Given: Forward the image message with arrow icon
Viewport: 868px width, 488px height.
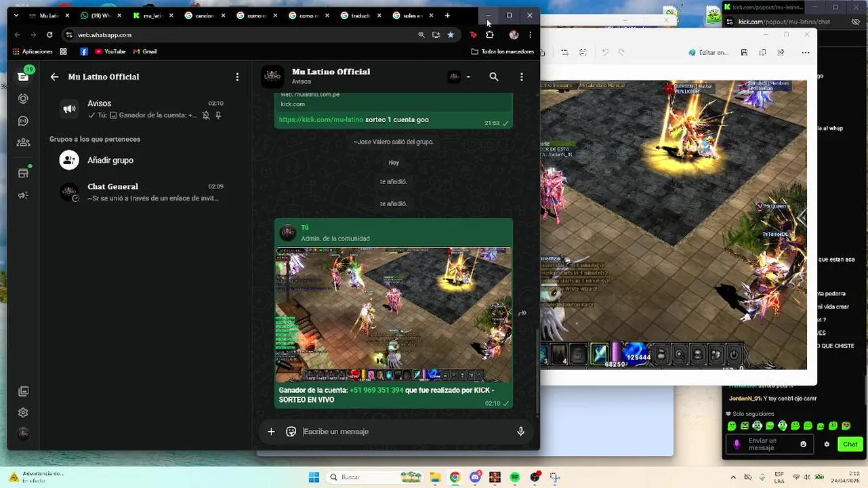Looking at the screenshot, I should pyautogui.click(x=522, y=313).
